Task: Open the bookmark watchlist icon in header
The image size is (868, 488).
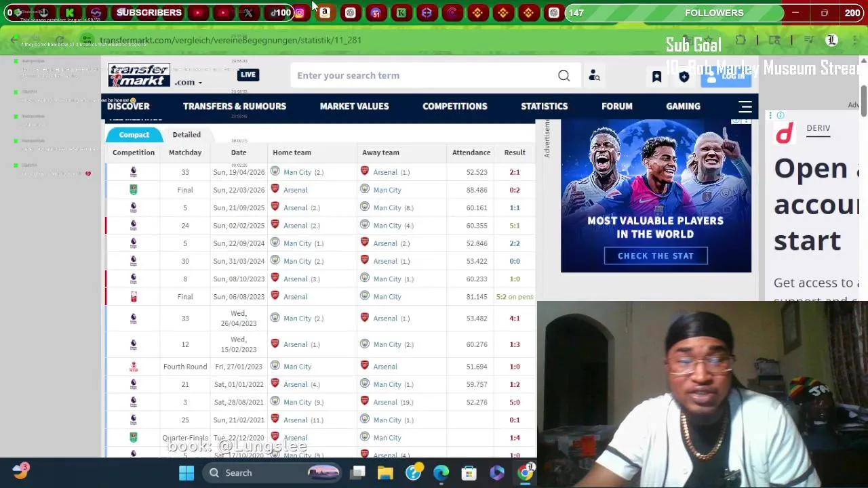Action: click(656, 77)
